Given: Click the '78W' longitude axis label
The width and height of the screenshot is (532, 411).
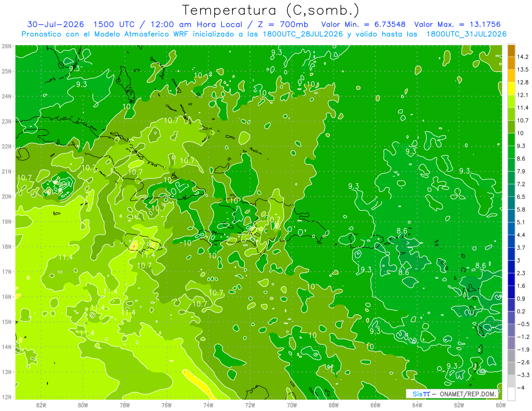Looking at the screenshot, I should pyautogui.click(x=125, y=405).
